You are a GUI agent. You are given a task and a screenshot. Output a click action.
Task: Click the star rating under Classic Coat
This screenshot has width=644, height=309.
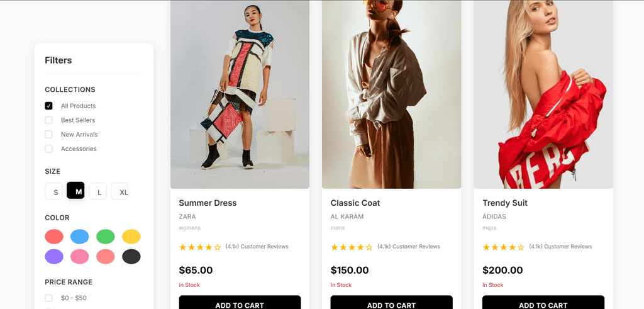click(352, 247)
